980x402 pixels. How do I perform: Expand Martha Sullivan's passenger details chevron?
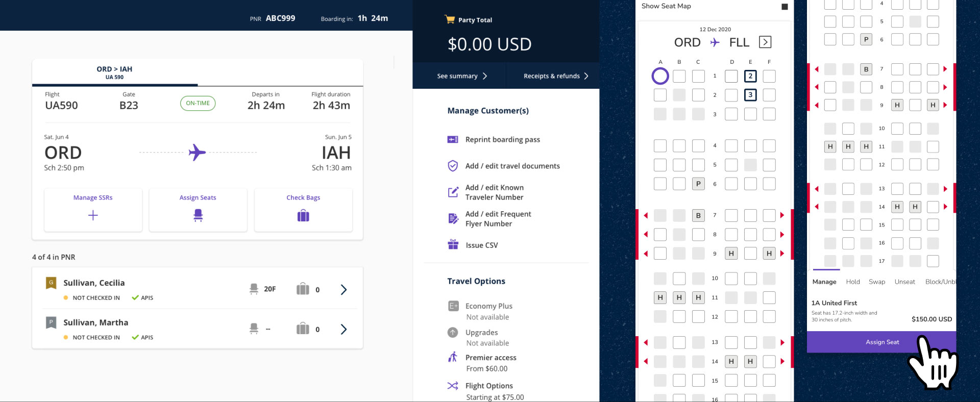pyautogui.click(x=344, y=329)
